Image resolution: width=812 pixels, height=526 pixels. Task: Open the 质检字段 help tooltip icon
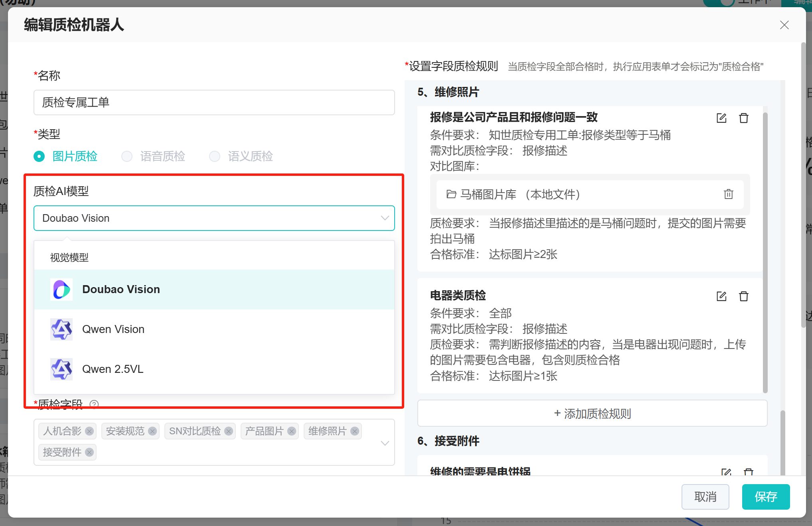click(x=94, y=404)
